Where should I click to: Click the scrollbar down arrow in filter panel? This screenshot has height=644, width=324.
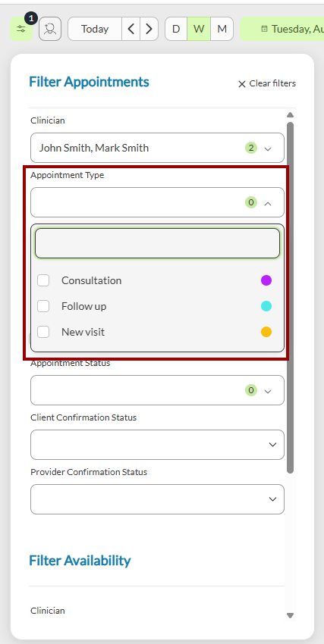[x=291, y=615]
